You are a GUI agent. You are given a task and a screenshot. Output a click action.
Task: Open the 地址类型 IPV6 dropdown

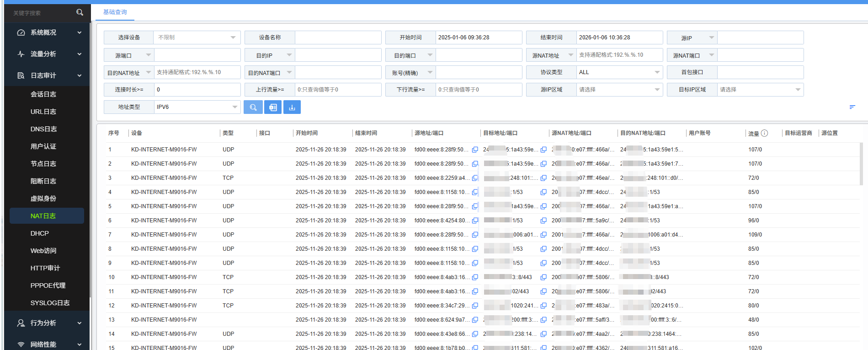pyautogui.click(x=197, y=107)
